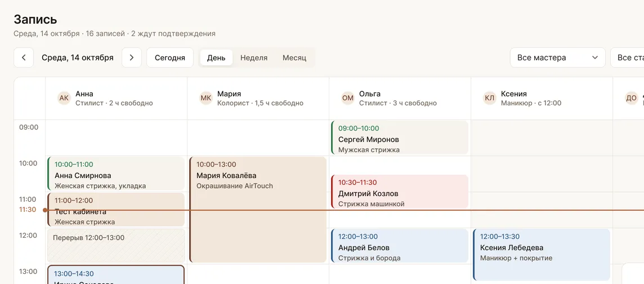Click Колорист · 1,5 ч свободно subtitle
Viewport: 644px width, 284px height.
coord(261,103)
